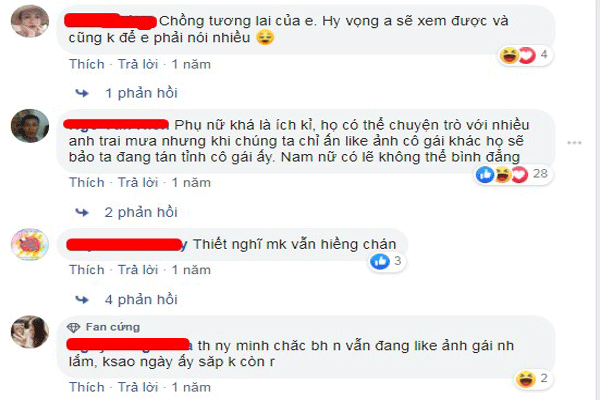Click the reply arrow icon beside "1 phản hồi"
The height and width of the screenshot is (400, 600).
(x=82, y=93)
